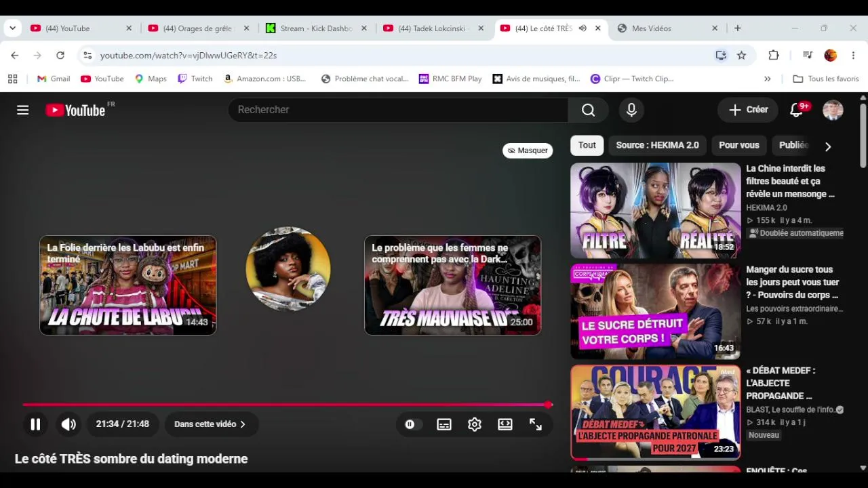The width and height of the screenshot is (868, 488).
Task: Open the Chrome profile avatar
Action: pos(831,56)
